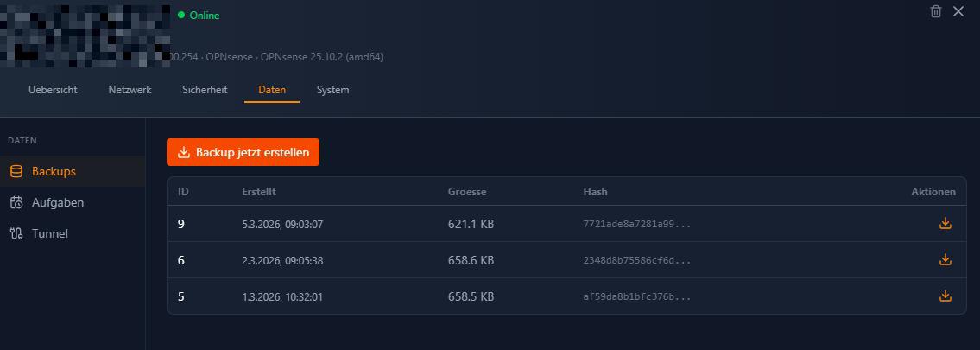The height and width of the screenshot is (350, 980).
Task: Open Aufgaben in the sidebar
Action: pyautogui.click(x=73, y=202)
